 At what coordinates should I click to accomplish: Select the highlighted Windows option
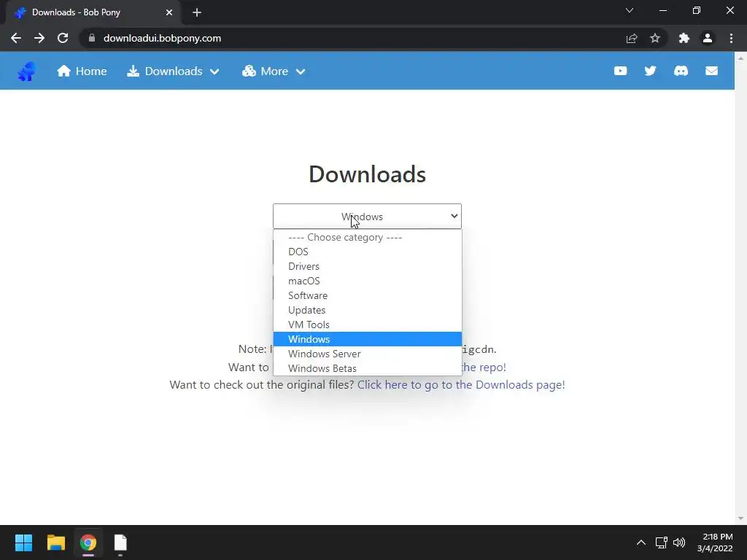pyautogui.click(x=368, y=339)
